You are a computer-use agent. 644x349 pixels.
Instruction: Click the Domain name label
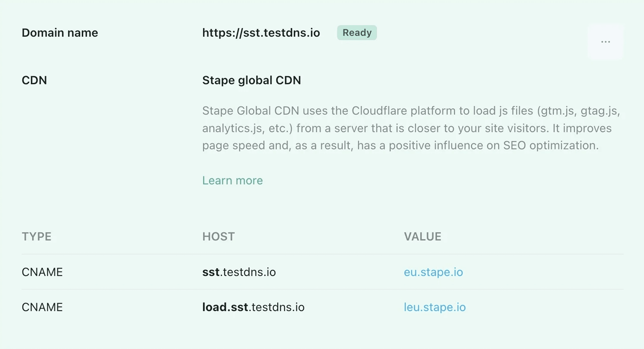(60, 33)
